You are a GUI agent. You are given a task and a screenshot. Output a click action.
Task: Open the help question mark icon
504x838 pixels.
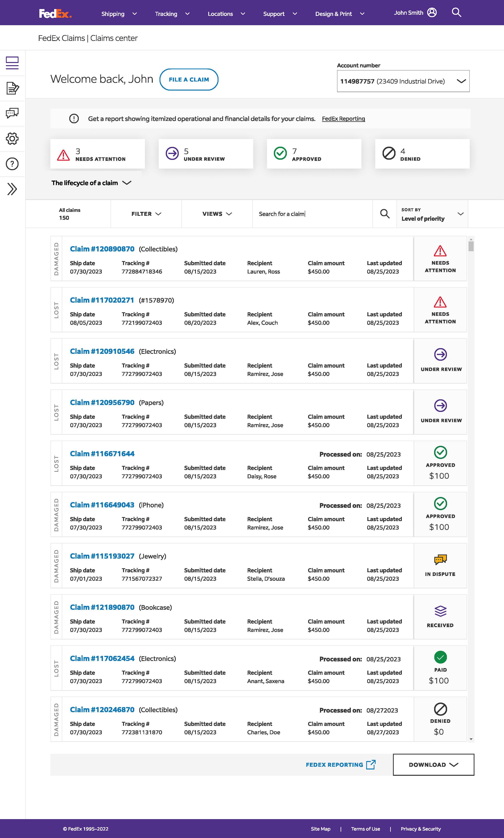(12, 164)
